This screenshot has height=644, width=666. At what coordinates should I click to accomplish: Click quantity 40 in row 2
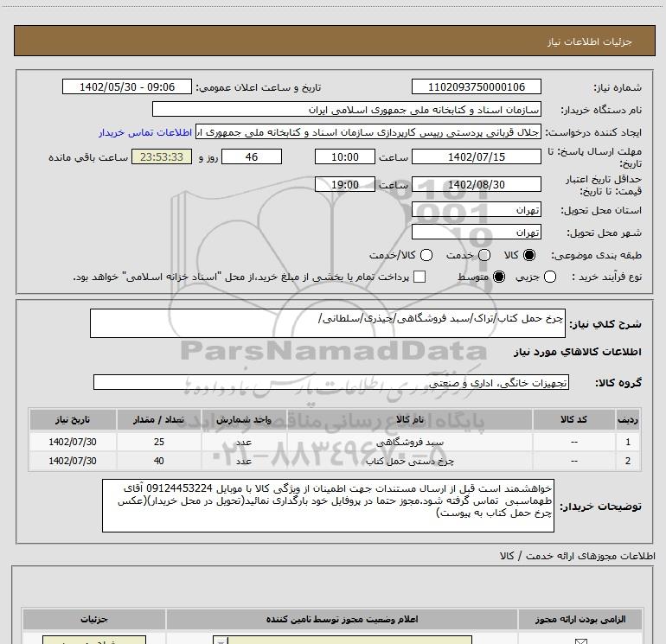point(159,461)
